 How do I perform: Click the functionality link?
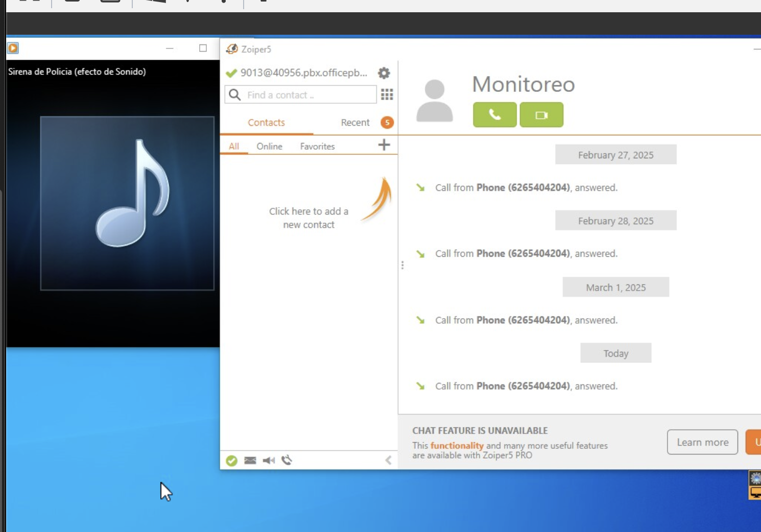(x=457, y=446)
